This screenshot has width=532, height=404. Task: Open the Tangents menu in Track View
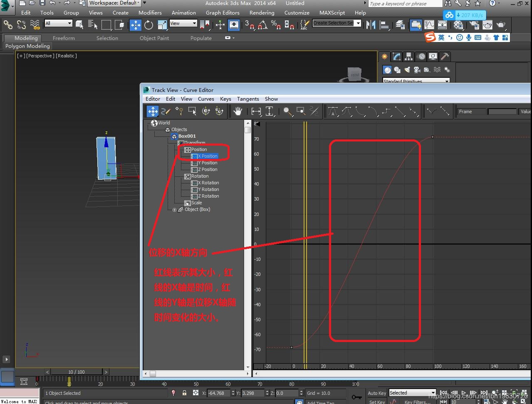[x=248, y=99]
